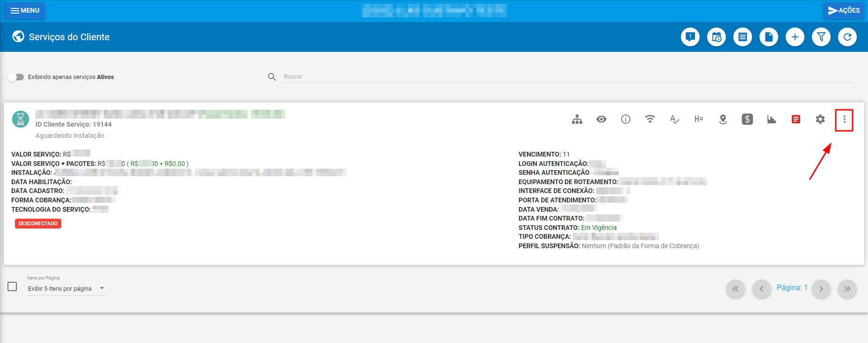The width and height of the screenshot is (868, 343).
Task: Click the globe icon beside page title
Action: coord(18,36)
